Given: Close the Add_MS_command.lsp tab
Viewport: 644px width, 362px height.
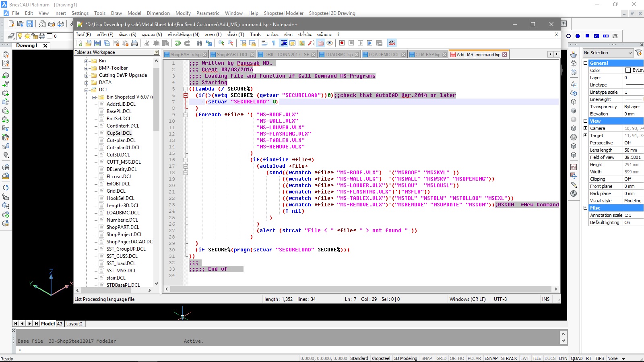Looking at the screenshot, I should pos(504,54).
